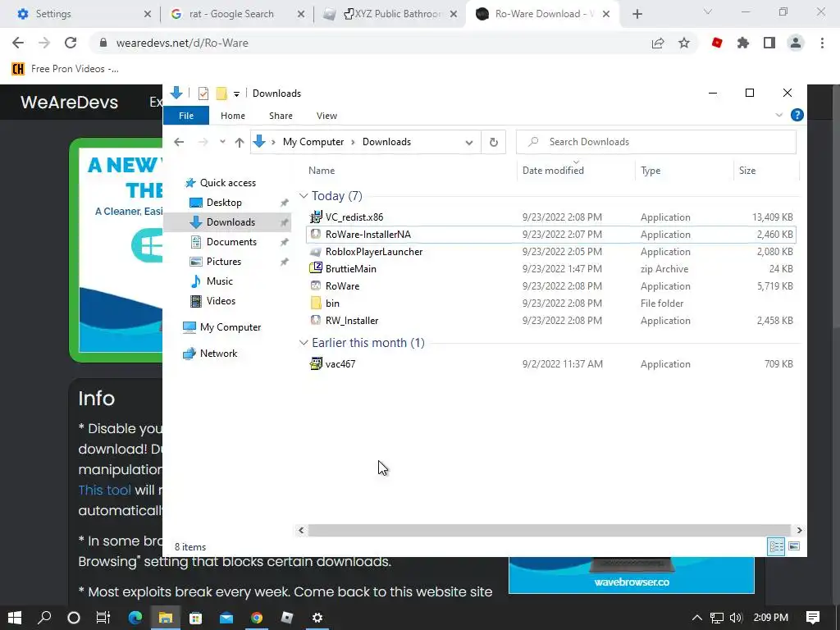840x630 pixels.
Task: Open Chrome side panel icon
Action: (x=769, y=43)
